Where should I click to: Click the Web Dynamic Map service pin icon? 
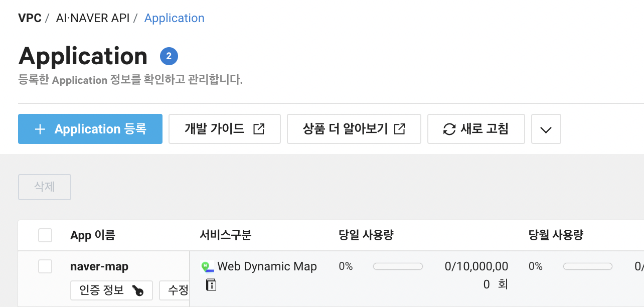(208, 266)
